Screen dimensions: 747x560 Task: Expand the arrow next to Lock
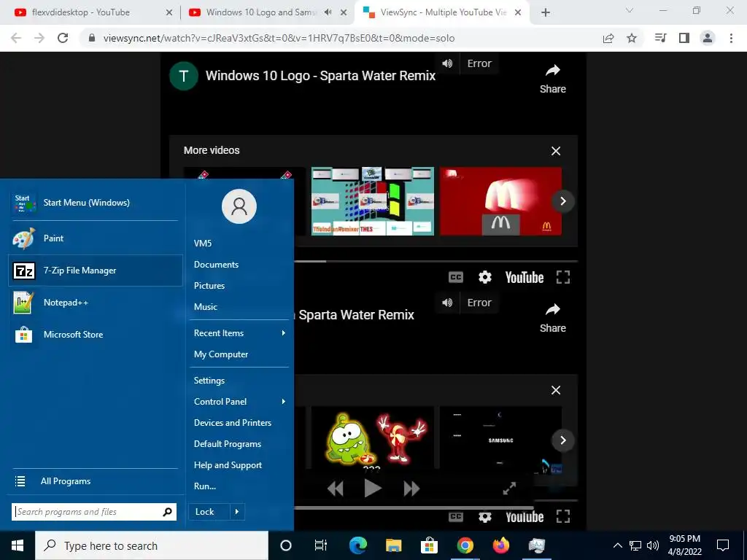[x=237, y=512]
